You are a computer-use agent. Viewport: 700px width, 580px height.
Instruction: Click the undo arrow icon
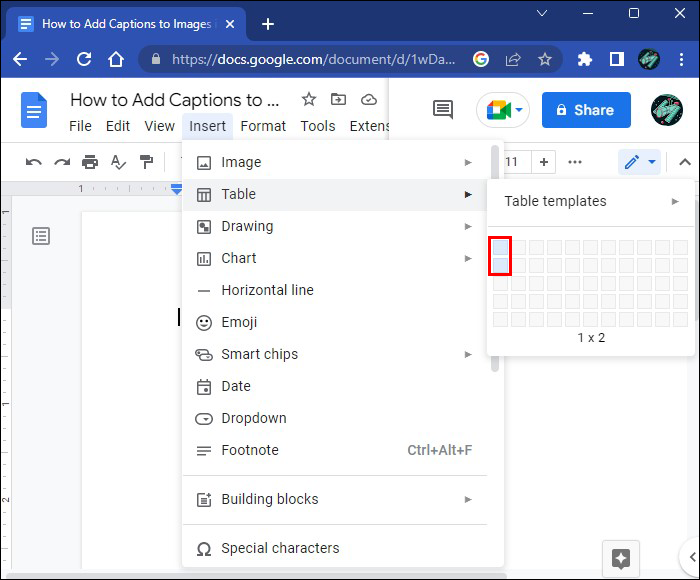point(34,162)
